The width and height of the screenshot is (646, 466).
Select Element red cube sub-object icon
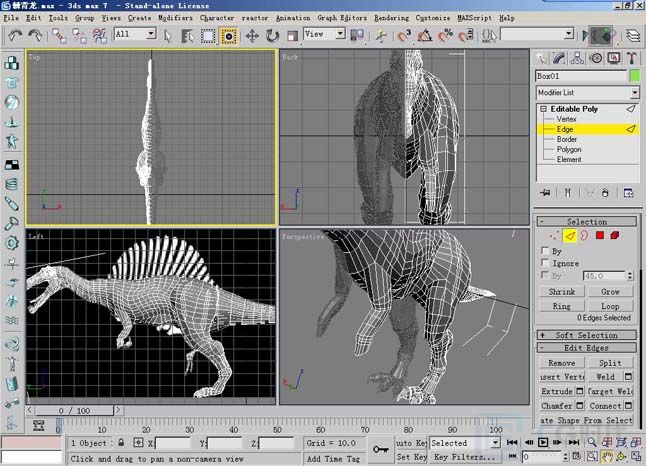[615, 235]
